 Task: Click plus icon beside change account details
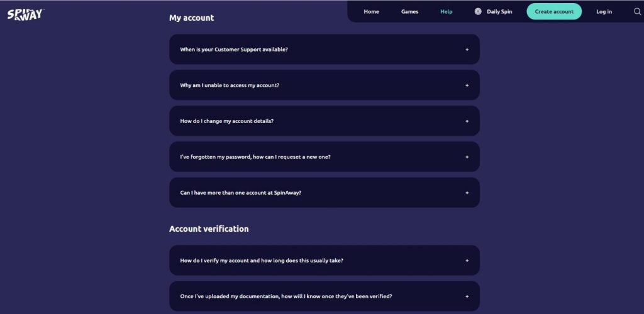(467, 121)
